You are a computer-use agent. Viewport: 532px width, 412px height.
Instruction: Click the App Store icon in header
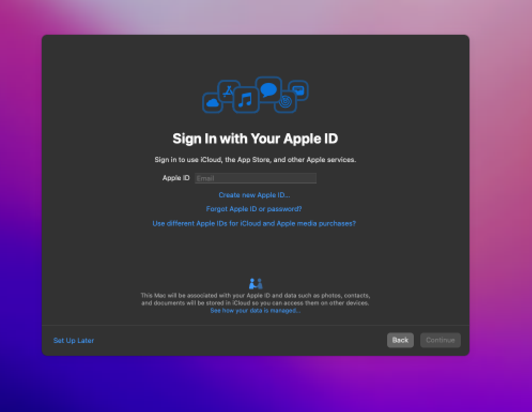[228, 91]
